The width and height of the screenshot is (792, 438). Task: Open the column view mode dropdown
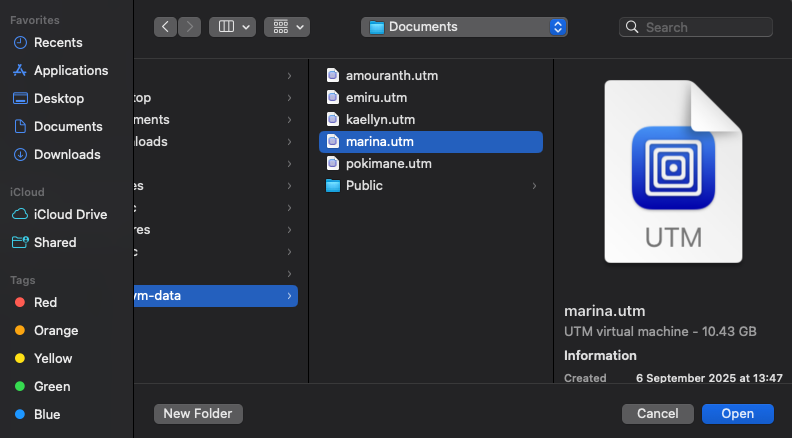[232, 27]
